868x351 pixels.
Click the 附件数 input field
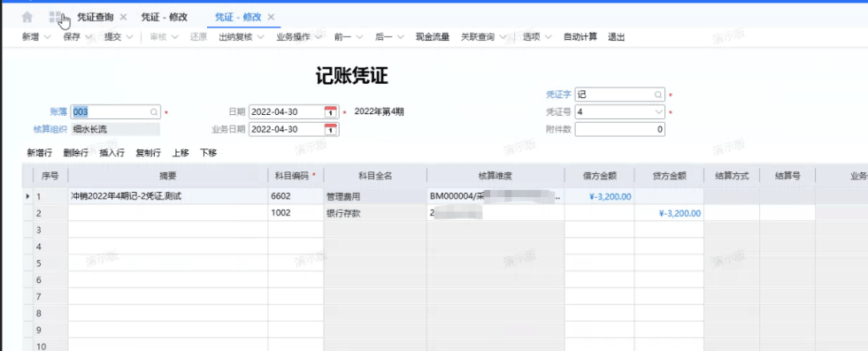[620, 129]
